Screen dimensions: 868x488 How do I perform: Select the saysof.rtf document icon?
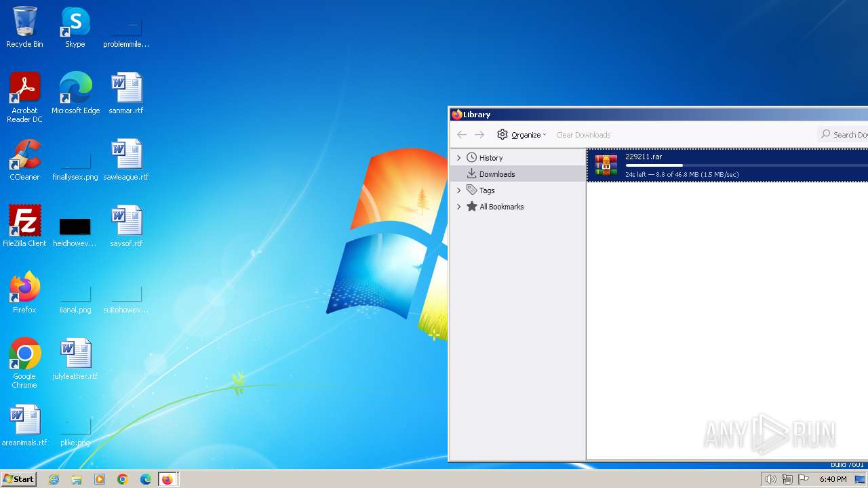coord(126,226)
